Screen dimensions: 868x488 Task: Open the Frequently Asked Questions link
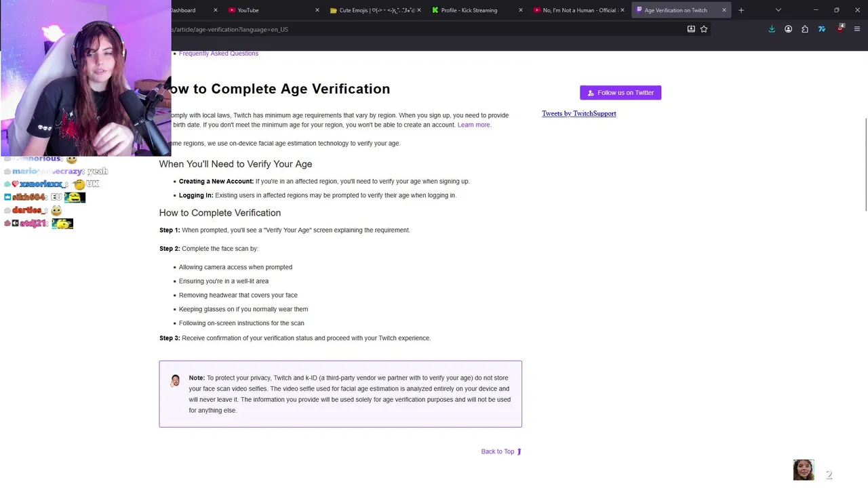[218, 54]
